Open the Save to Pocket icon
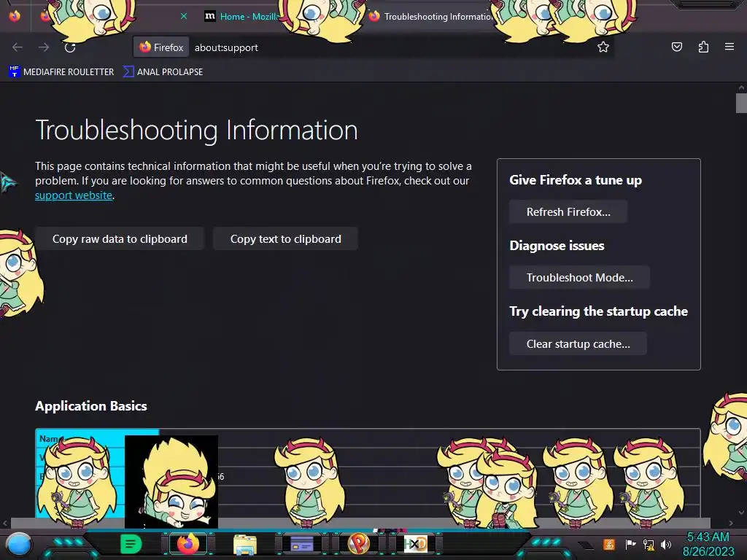 point(677,47)
